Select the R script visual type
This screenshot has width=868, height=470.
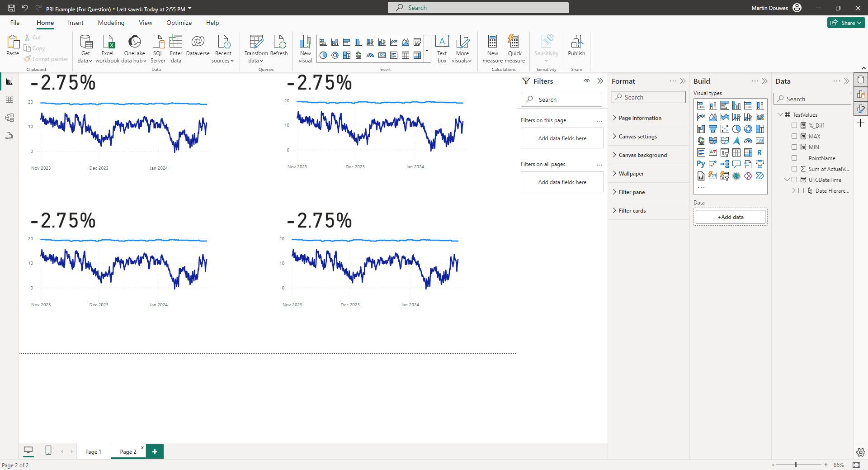pyautogui.click(x=760, y=152)
